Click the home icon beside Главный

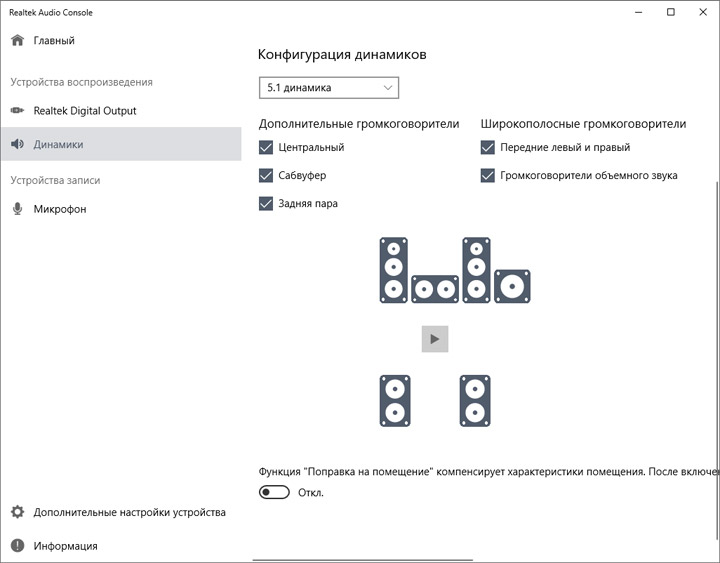[x=17, y=41]
